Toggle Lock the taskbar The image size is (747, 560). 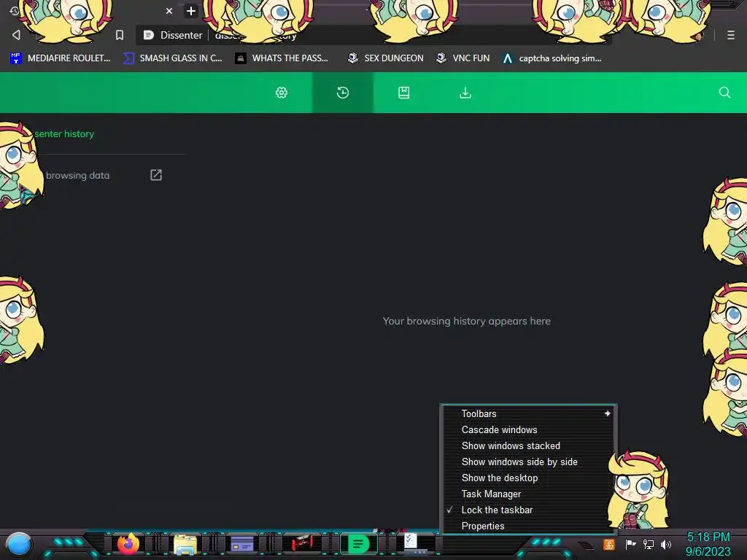528,510
